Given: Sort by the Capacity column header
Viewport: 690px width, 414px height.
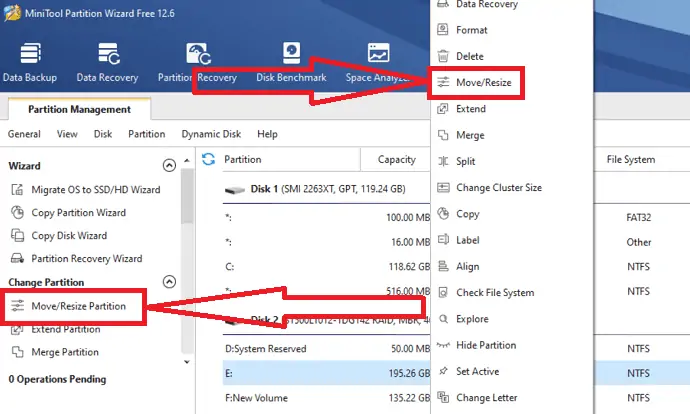Looking at the screenshot, I should (x=396, y=159).
